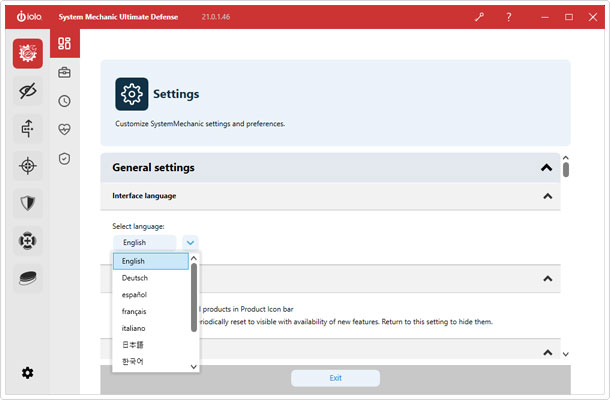Image resolution: width=610 pixels, height=400 pixels.
Task: Collapse the Interface language subsection
Action: tap(548, 196)
